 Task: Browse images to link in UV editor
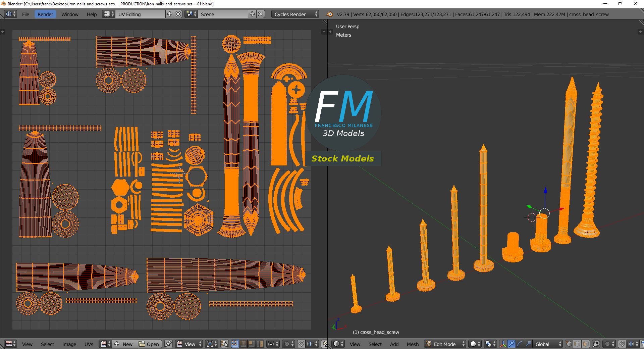(106, 344)
